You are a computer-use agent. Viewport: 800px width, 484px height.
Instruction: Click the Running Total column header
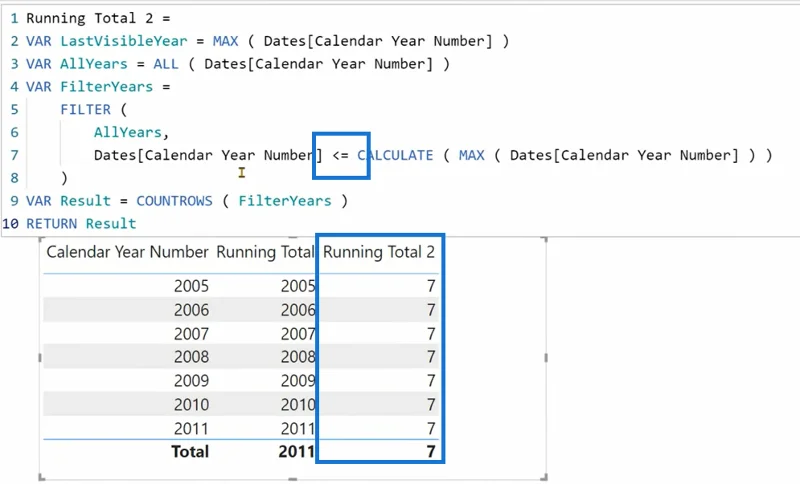pos(265,252)
